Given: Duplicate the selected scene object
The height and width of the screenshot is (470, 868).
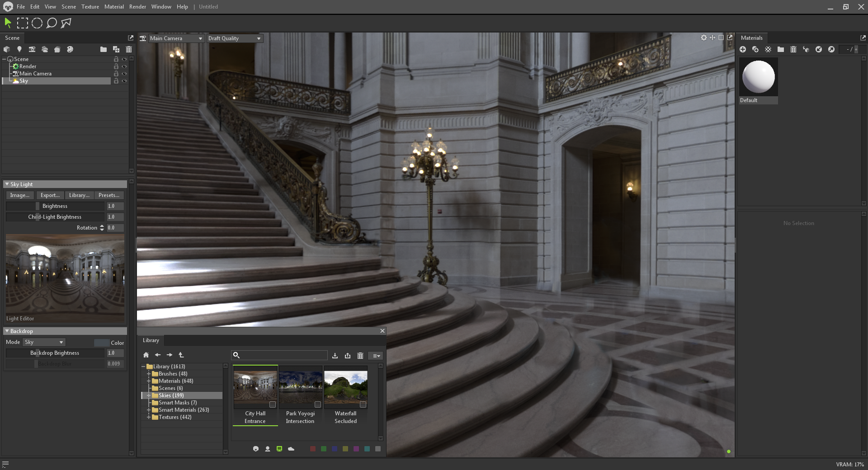Looking at the screenshot, I should 116,49.
